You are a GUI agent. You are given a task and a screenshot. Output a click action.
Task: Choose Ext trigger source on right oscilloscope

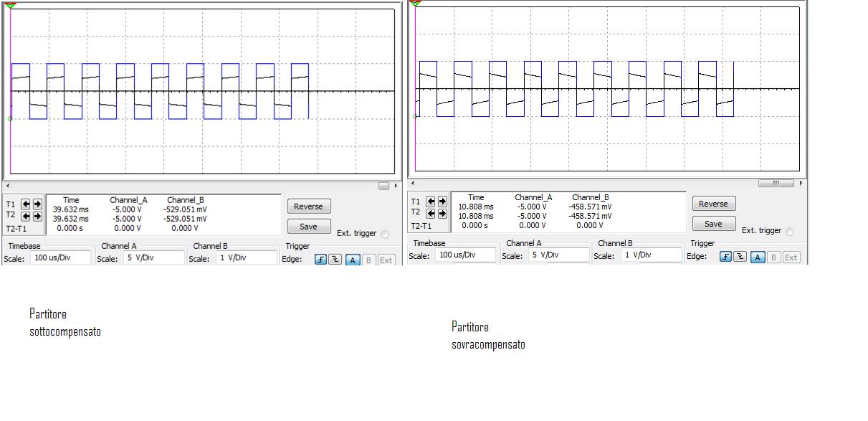click(x=791, y=257)
